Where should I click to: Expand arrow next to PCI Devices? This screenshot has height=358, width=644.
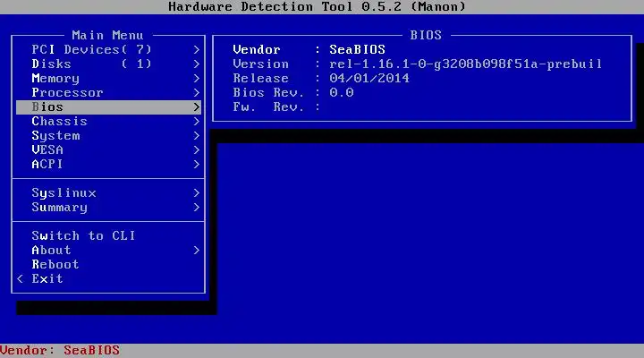(196, 50)
